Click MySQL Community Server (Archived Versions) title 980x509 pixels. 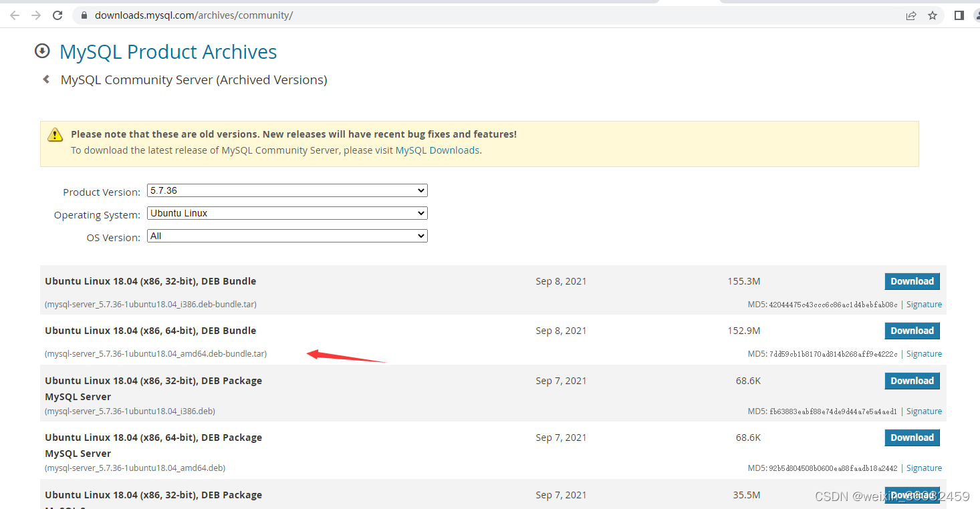point(194,79)
